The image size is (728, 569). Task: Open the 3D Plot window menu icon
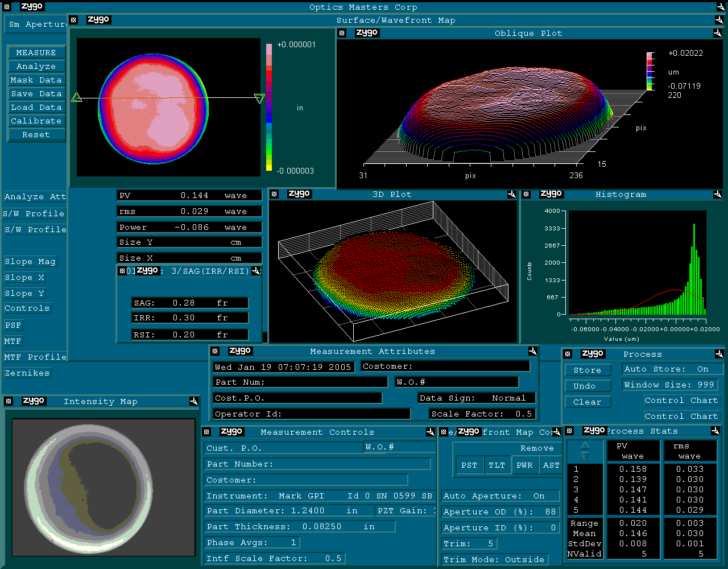point(274,194)
